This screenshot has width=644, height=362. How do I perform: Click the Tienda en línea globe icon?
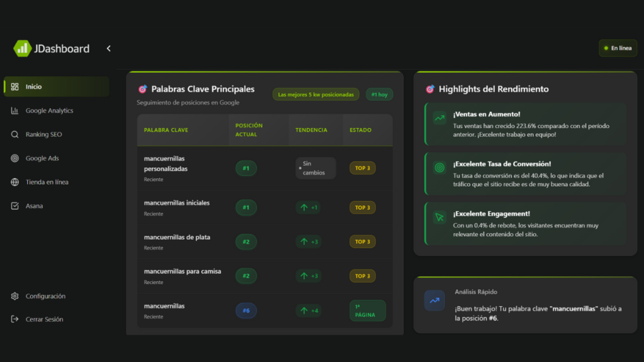14,182
